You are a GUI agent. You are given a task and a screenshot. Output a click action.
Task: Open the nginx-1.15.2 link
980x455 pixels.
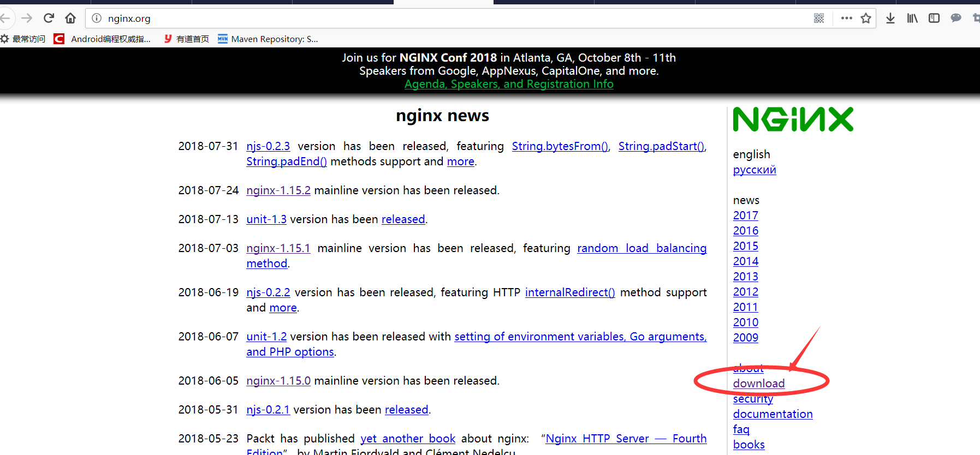click(x=278, y=190)
